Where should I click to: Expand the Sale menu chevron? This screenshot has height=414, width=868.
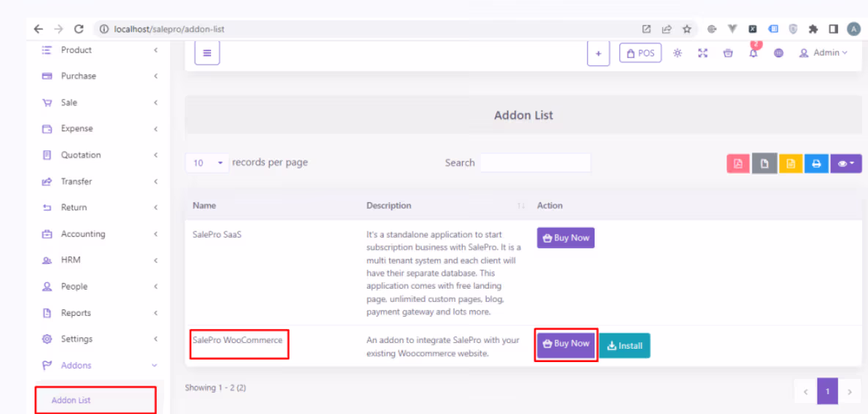(155, 103)
